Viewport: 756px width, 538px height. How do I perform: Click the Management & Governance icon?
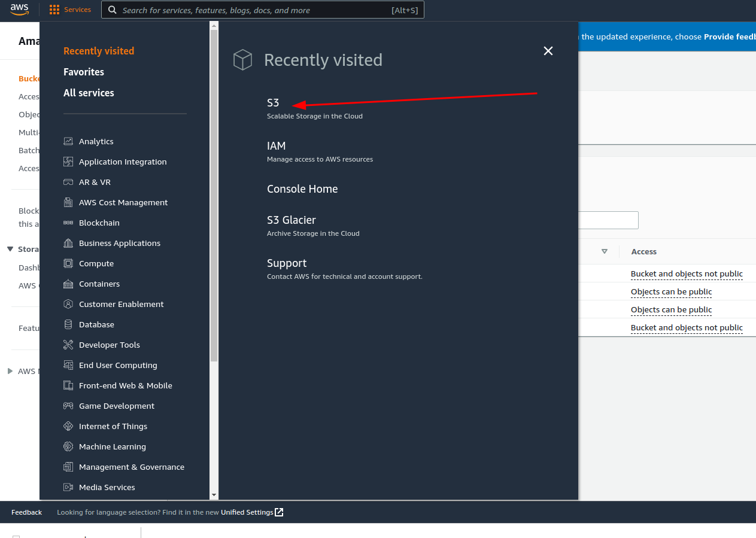(x=68, y=467)
